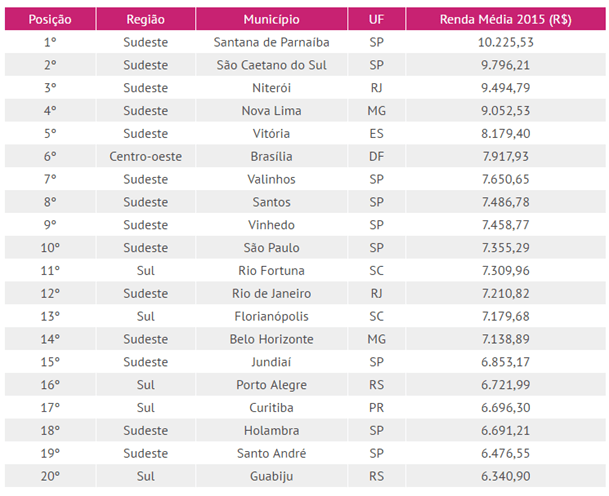Click the 20º position cell

50,477
